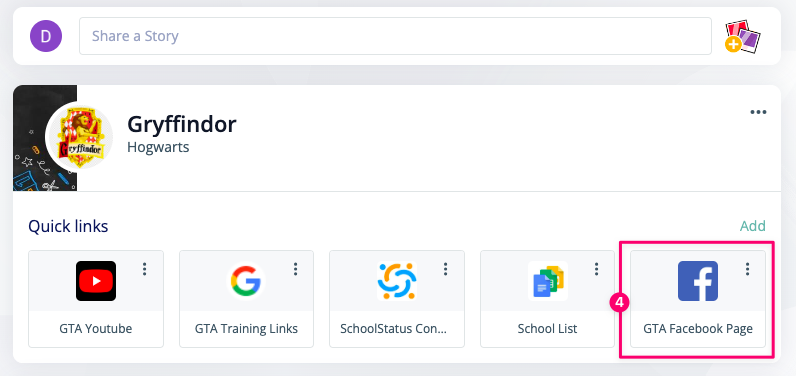
Task: Open the GTA Training Links label
Action: [246, 329]
